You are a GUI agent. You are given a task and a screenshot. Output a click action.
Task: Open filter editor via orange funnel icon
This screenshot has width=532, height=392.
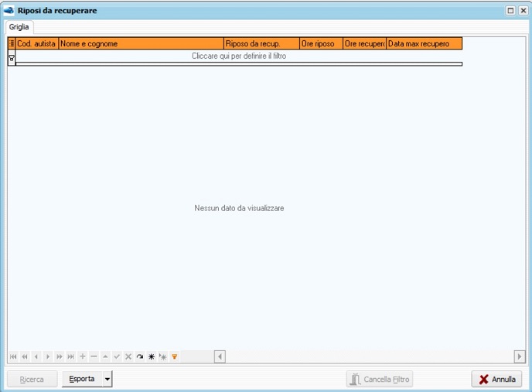coord(175,356)
